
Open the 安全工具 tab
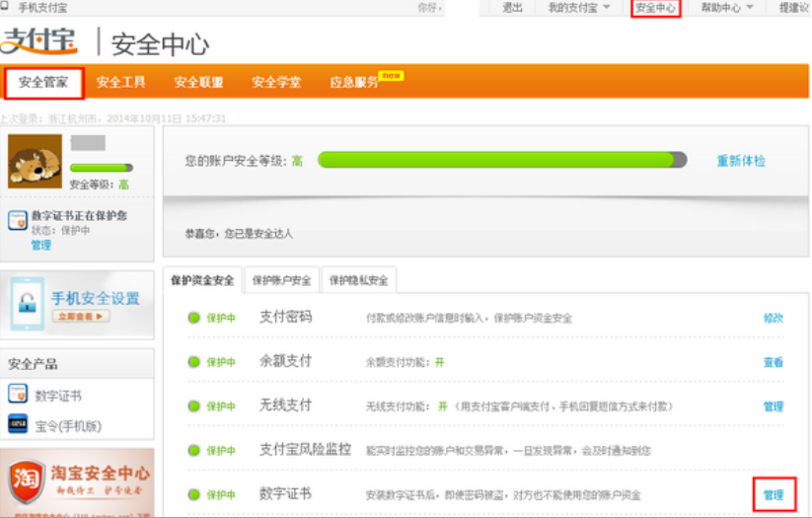pyautogui.click(x=120, y=82)
